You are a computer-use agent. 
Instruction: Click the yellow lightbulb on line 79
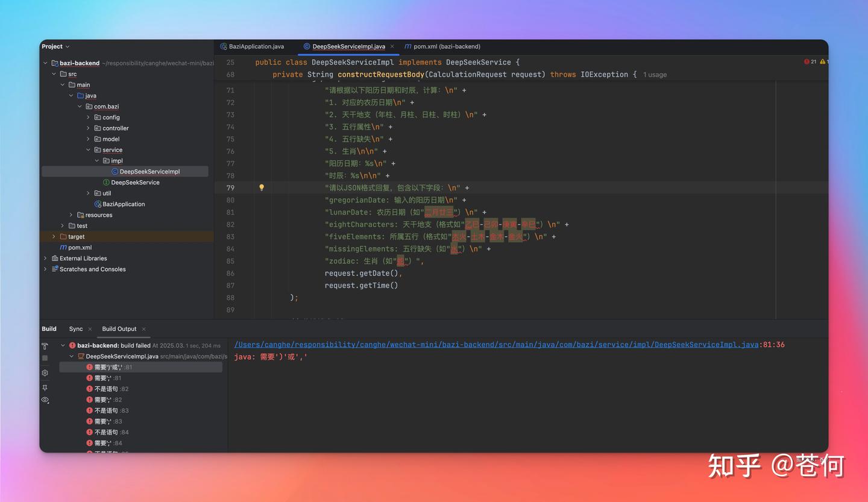click(x=262, y=187)
